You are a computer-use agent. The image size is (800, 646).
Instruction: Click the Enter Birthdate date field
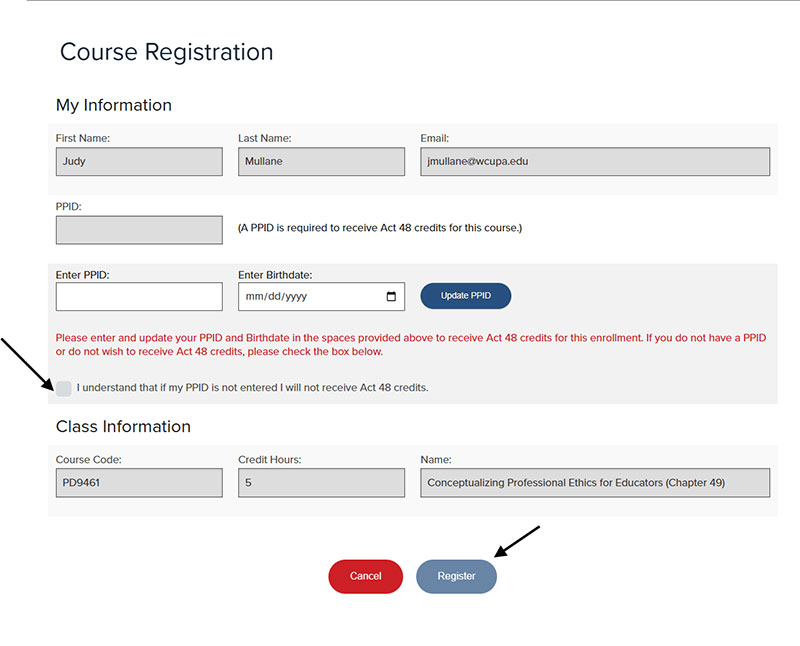321,296
